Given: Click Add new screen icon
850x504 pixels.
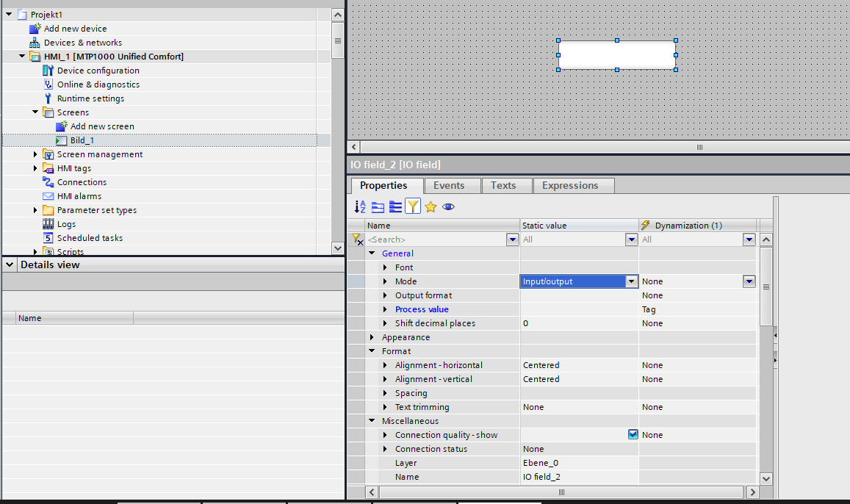Looking at the screenshot, I should point(62,126).
